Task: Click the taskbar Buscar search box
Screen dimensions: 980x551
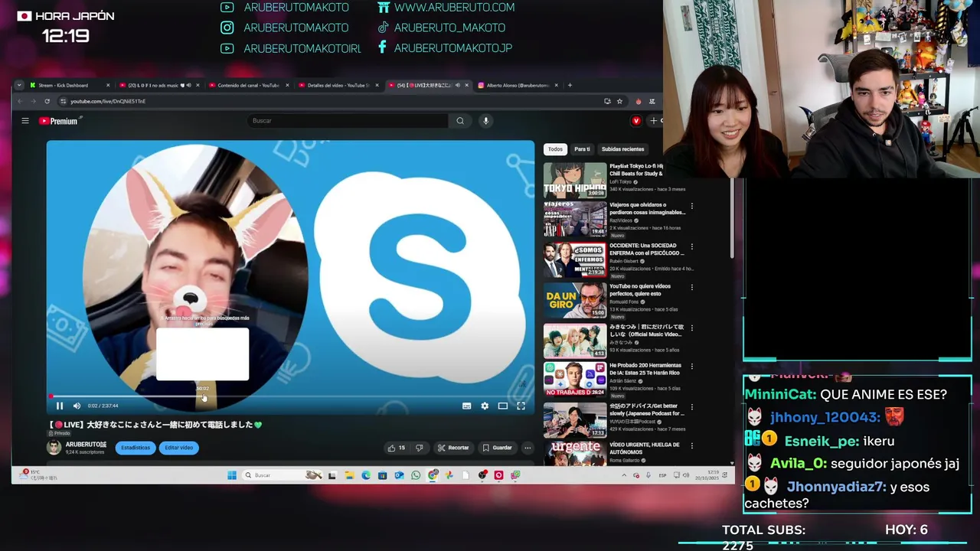Action: pyautogui.click(x=283, y=475)
